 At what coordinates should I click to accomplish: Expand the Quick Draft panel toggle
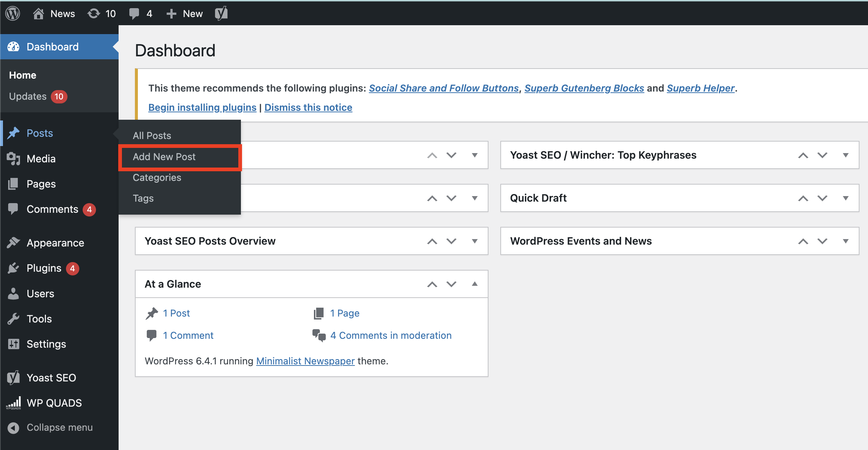pyautogui.click(x=846, y=198)
